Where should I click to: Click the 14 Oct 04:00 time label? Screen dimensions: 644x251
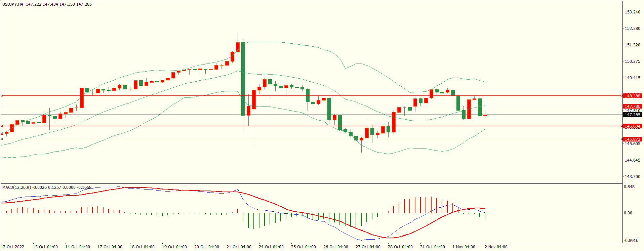point(78,247)
